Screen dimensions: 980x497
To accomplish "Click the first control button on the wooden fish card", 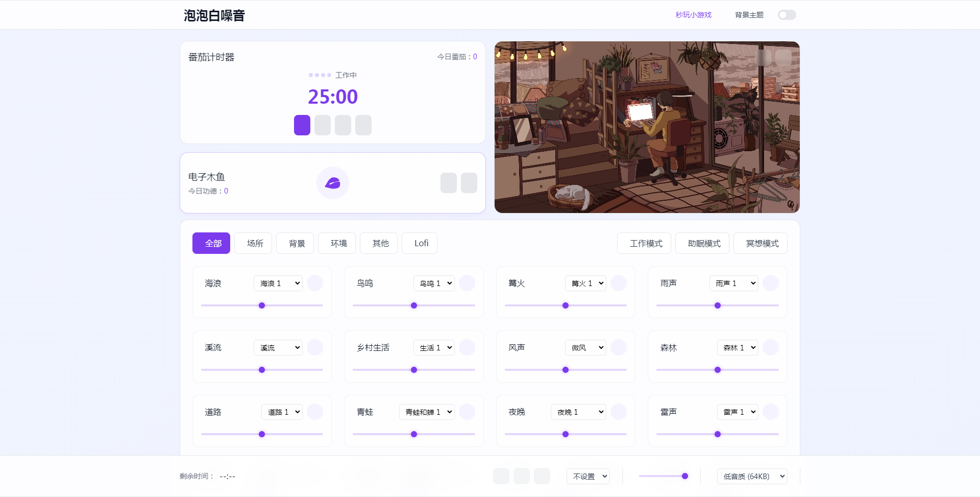I will (x=448, y=182).
